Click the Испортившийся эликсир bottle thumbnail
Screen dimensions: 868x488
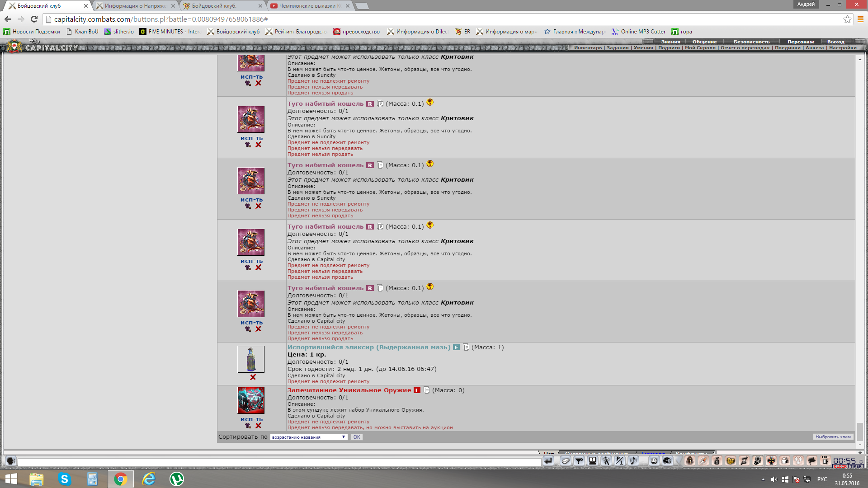[251, 359]
